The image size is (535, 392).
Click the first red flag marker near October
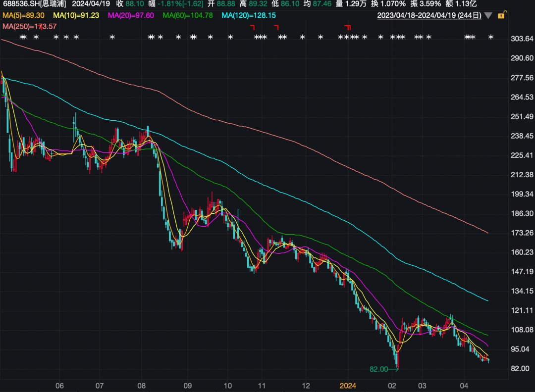point(252,27)
